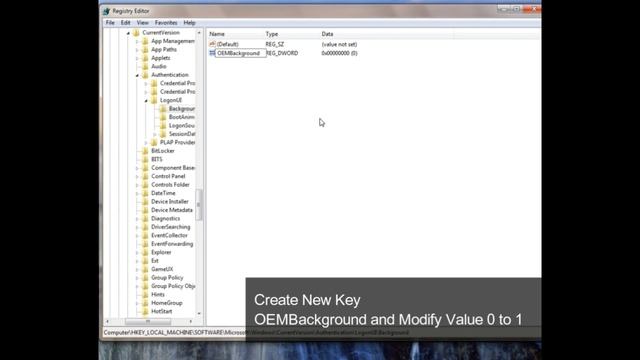Select the Device Metadata key
This screenshot has width=640, height=360.
(x=172, y=210)
